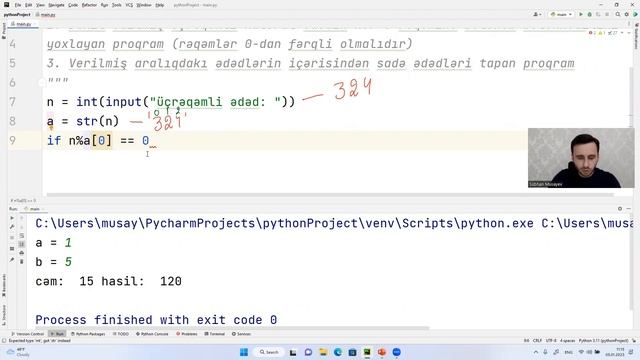Viewport: 640px width, 360px height.
Task: Open Python Console tool window
Action: point(152,334)
